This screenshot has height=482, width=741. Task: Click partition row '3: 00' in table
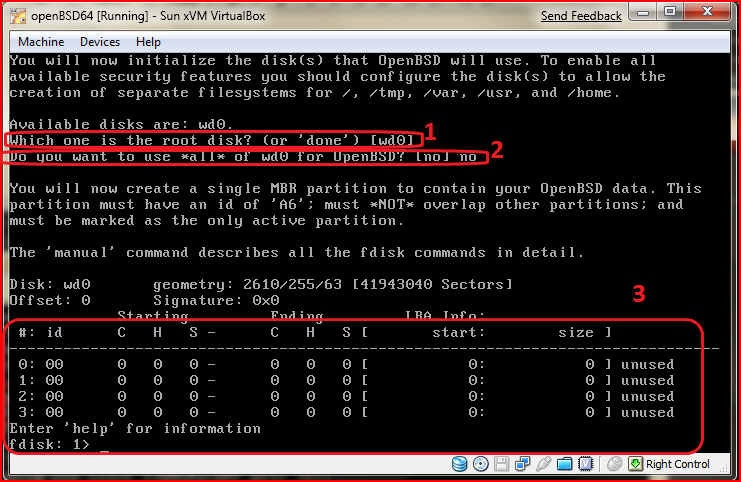coord(346,413)
